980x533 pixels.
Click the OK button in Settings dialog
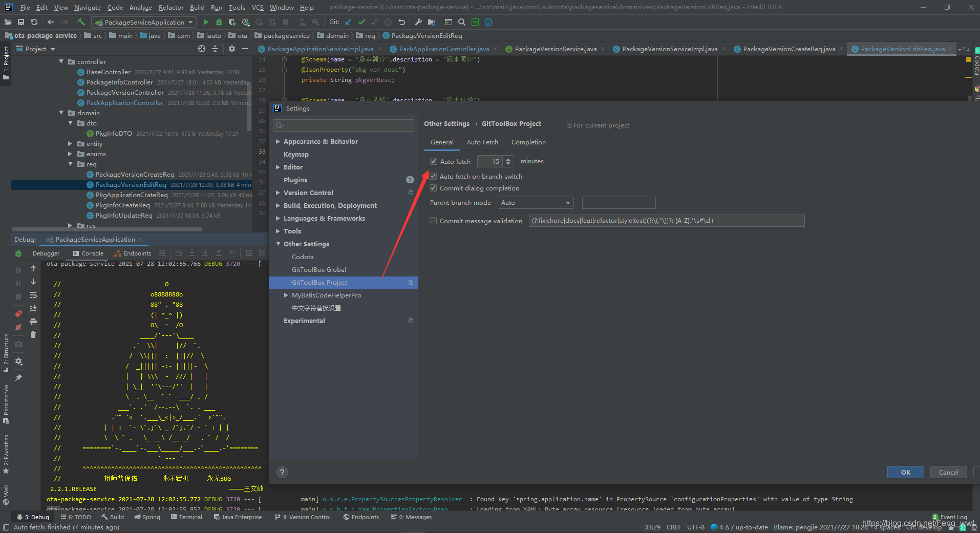click(x=905, y=472)
